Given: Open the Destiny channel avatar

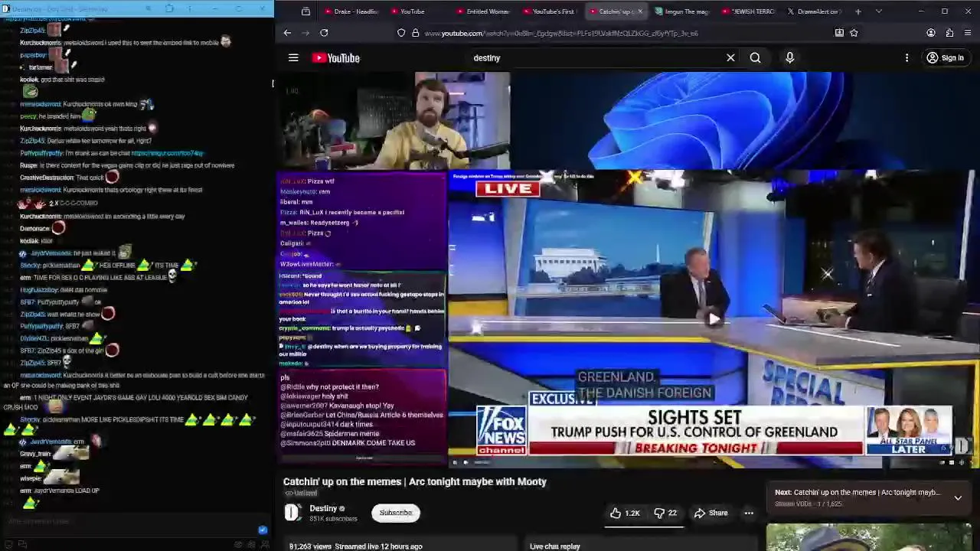Looking at the screenshot, I should [x=292, y=513].
